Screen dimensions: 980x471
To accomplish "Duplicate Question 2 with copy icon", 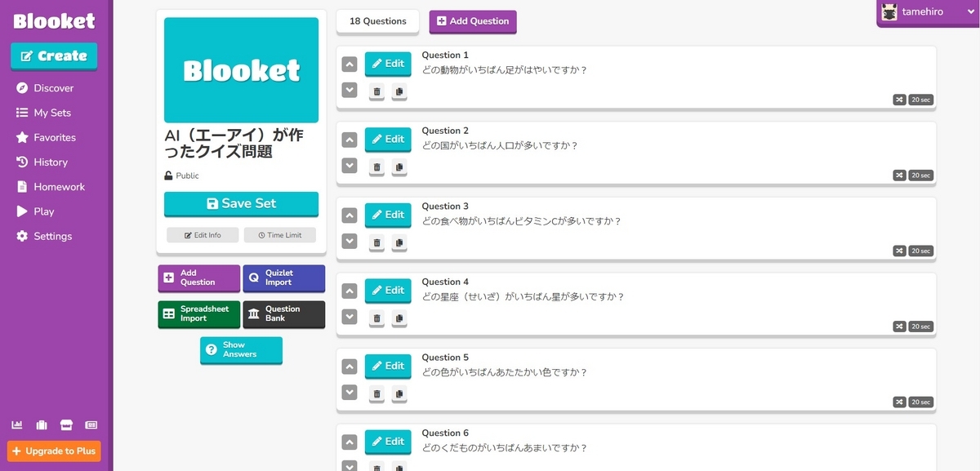I will (399, 167).
